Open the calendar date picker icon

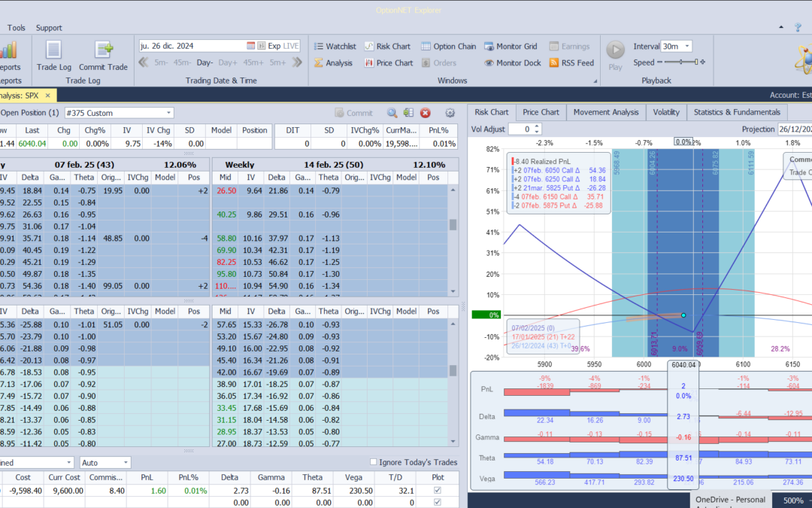pos(250,46)
